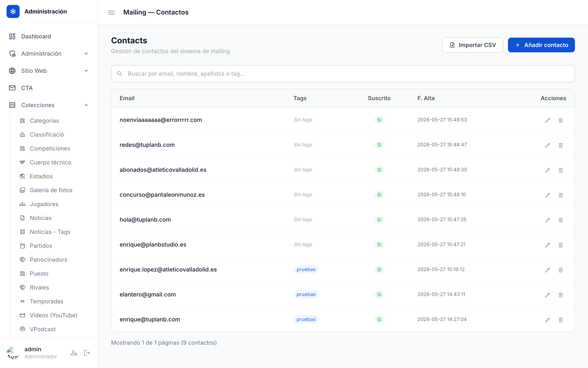
Task: Click the search magnifier icon
Action: tap(120, 74)
